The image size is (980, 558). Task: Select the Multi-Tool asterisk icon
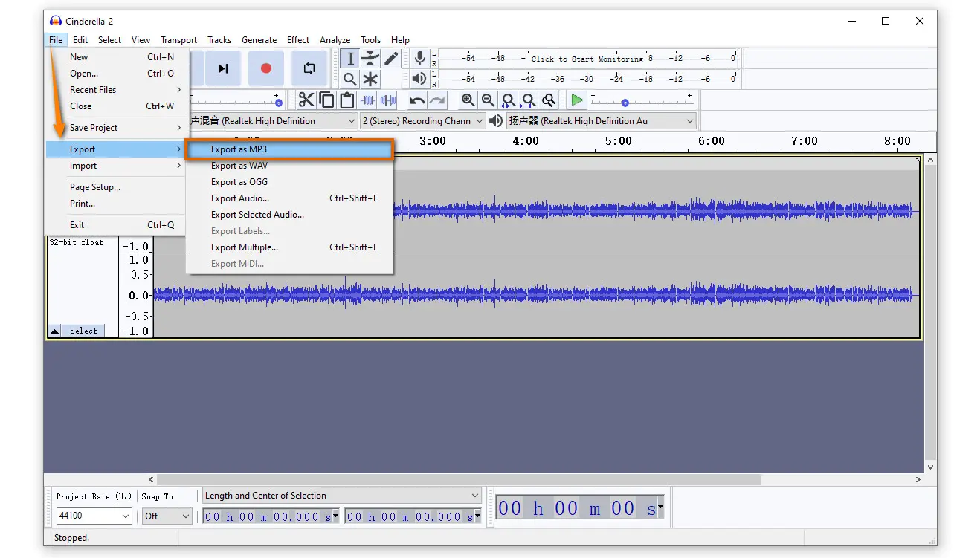[x=370, y=79]
